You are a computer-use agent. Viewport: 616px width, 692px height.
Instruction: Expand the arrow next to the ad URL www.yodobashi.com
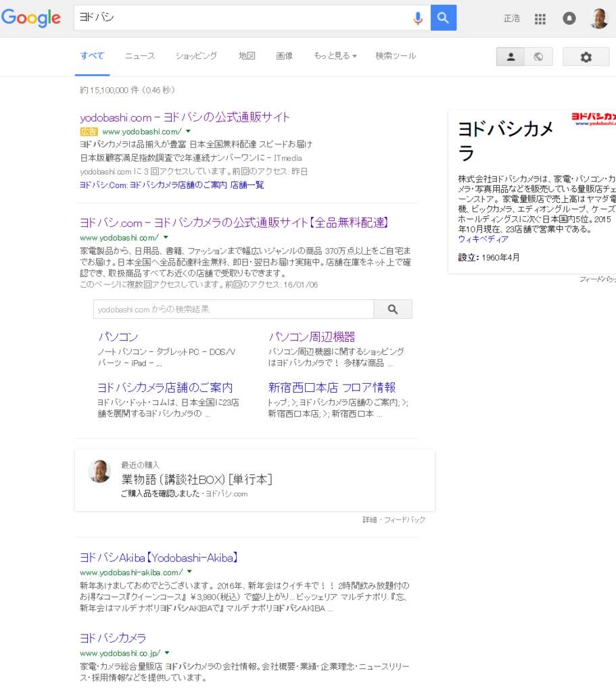tap(189, 131)
